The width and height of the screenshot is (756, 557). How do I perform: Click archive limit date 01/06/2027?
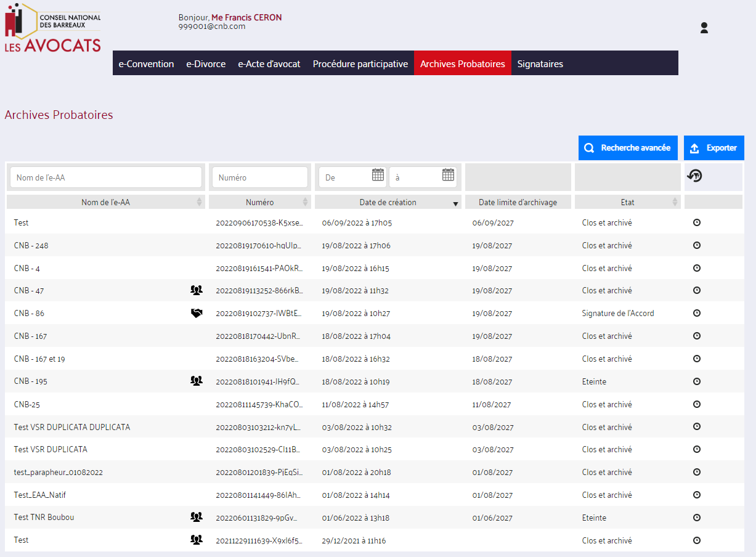point(492,518)
